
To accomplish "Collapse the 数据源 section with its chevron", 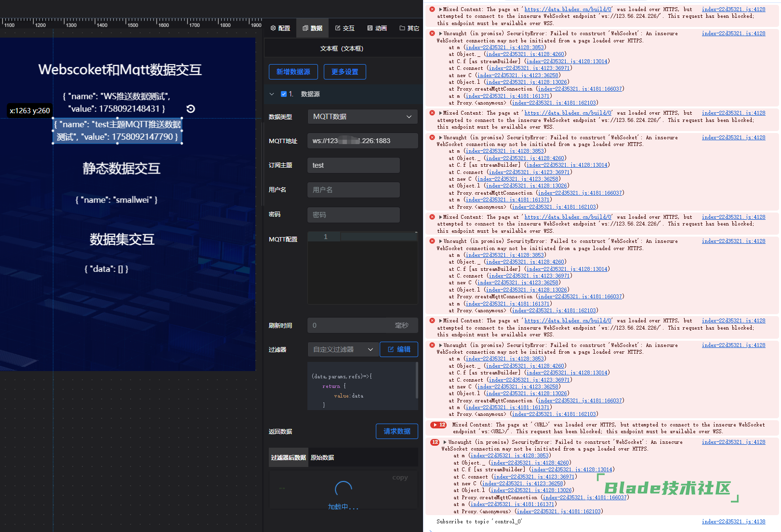I will tap(272, 94).
